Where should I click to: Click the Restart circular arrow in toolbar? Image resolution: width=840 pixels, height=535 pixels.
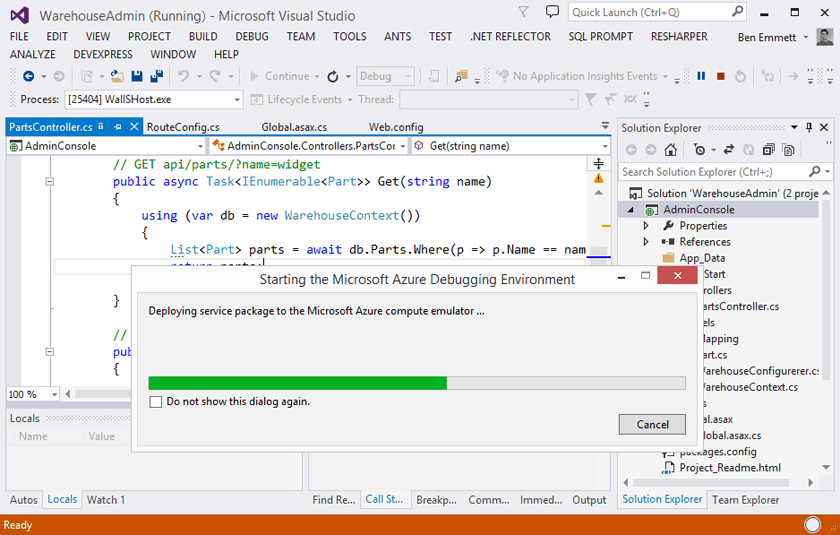point(333,77)
